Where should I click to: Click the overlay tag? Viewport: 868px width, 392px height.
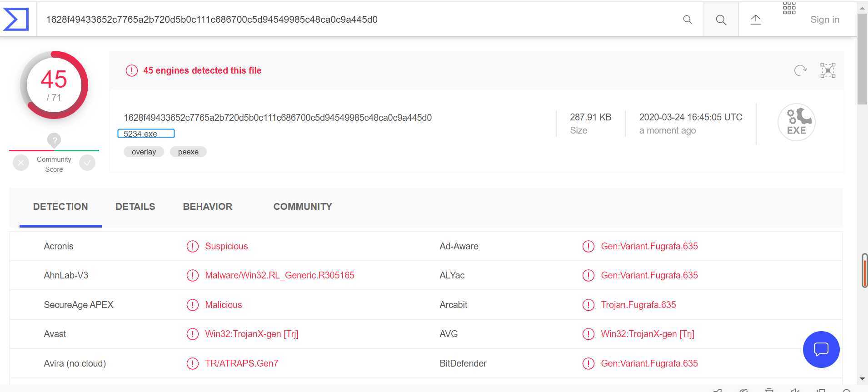pyautogui.click(x=144, y=152)
